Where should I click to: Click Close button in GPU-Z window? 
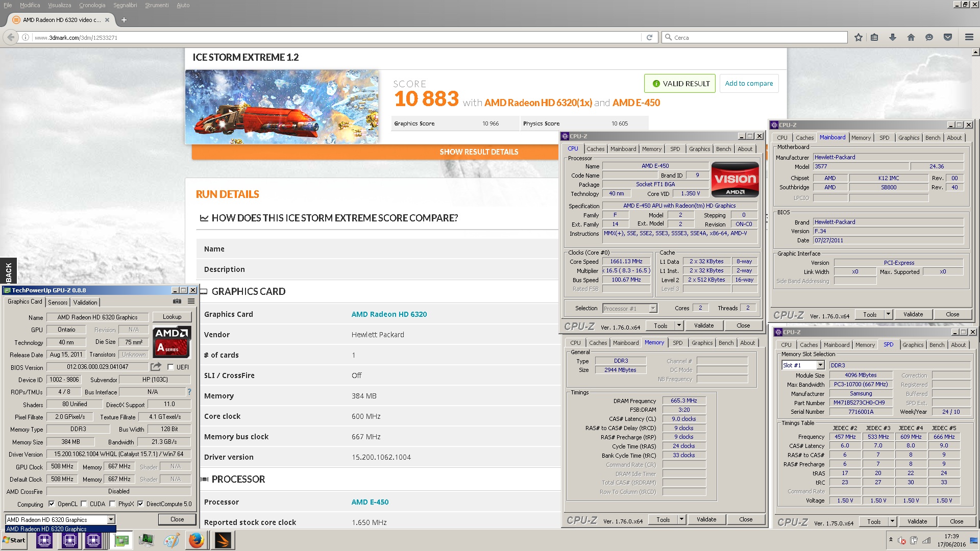point(177,519)
